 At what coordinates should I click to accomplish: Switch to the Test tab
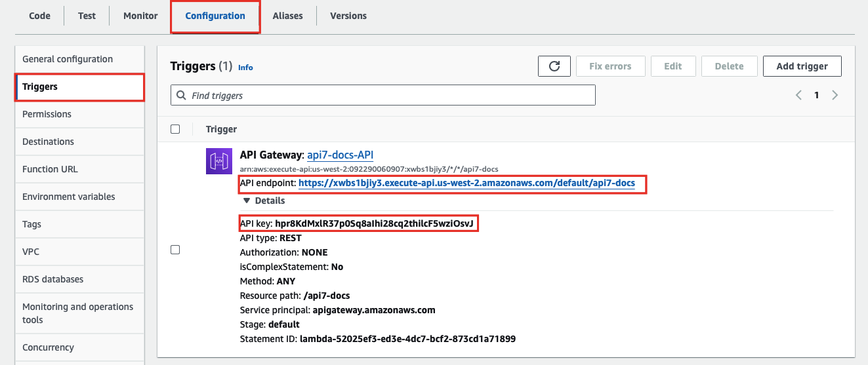(x=87, y=16)
